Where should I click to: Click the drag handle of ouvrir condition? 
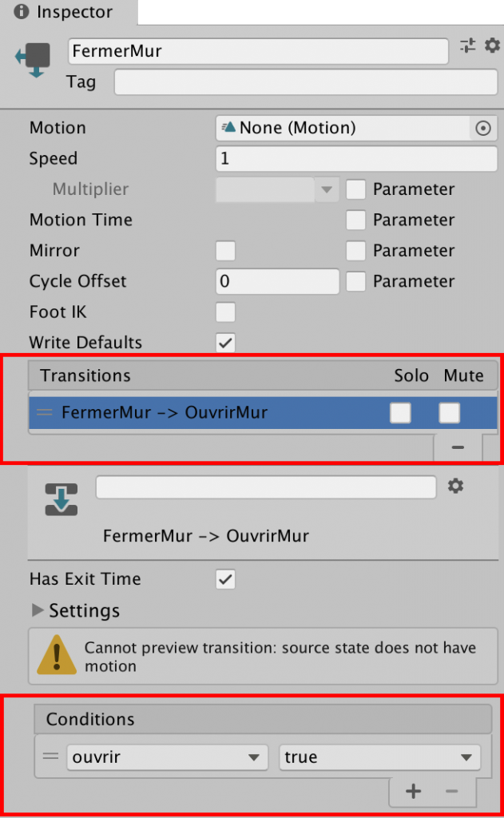click(x=50, y=756)
